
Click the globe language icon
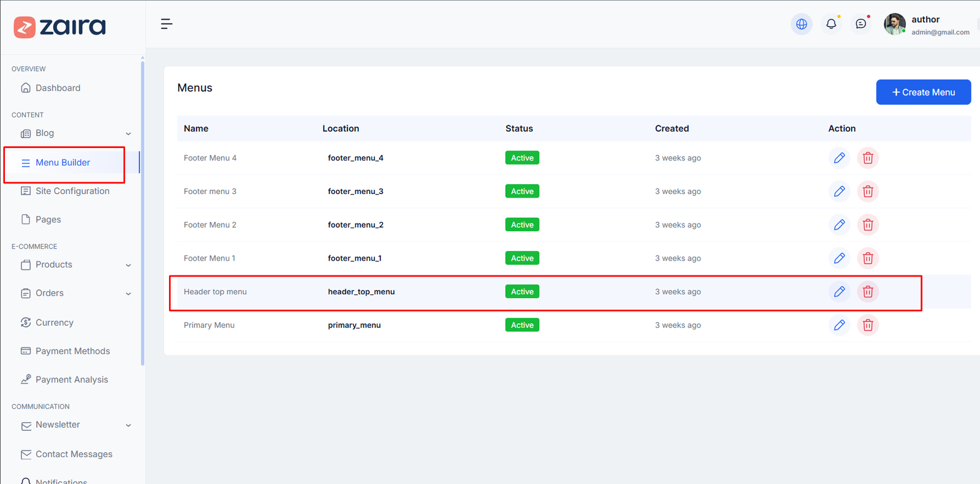[x=801, y=24]
